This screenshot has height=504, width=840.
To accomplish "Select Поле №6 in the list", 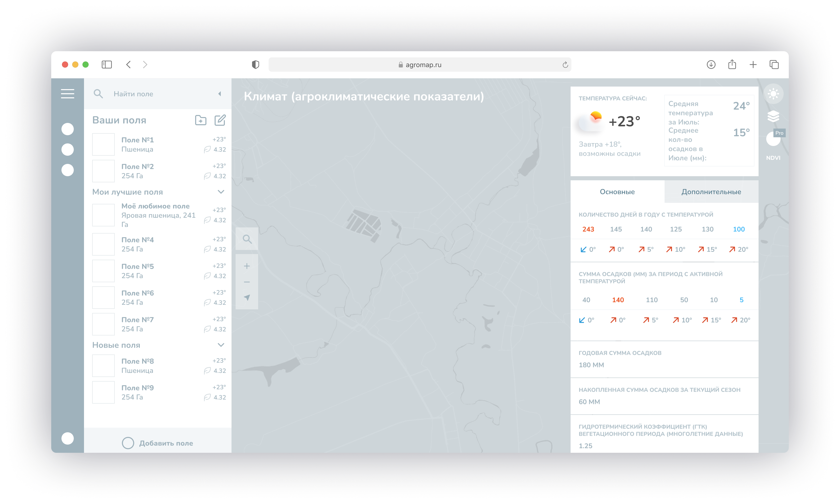I will point(159,298).
